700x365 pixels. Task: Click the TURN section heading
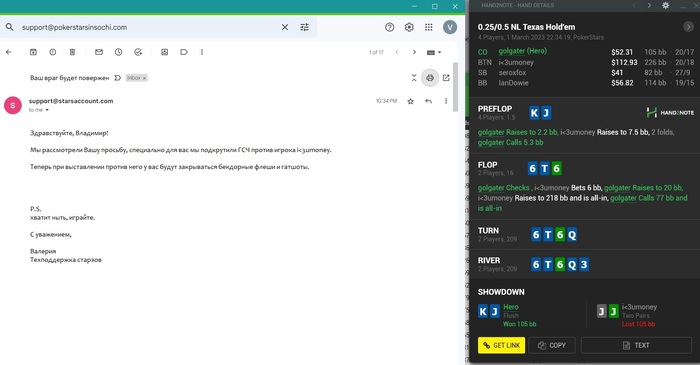coord(488,231)
